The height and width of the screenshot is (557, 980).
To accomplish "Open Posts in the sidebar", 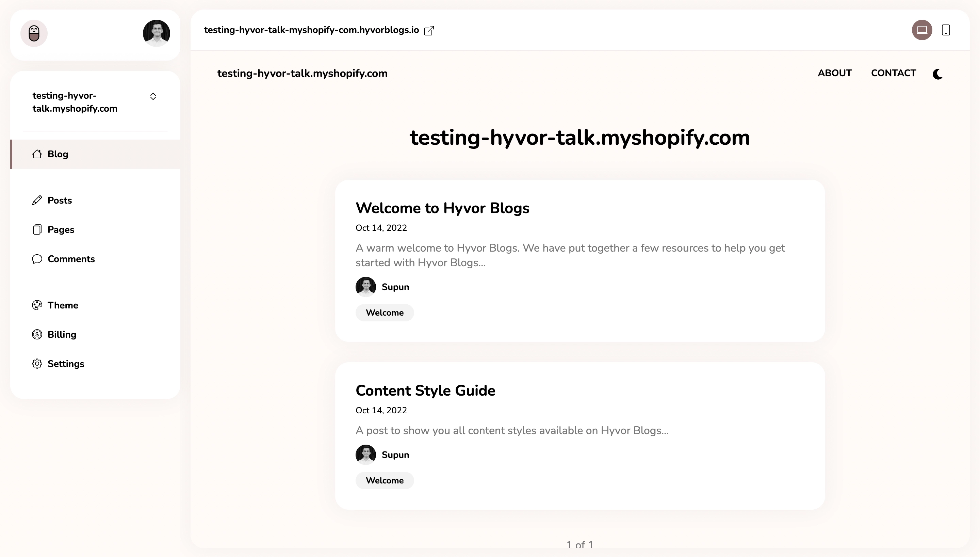I will (95, 201).
